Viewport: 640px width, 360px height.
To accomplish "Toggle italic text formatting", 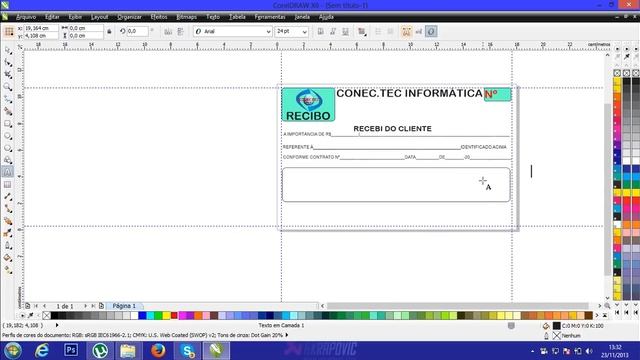I will (x=333, y=31).
